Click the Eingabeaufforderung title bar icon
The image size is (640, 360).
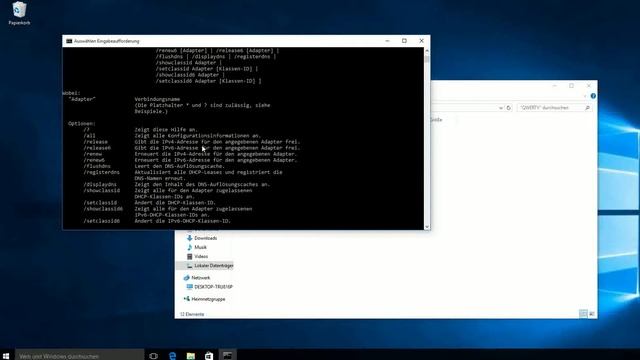69,41
